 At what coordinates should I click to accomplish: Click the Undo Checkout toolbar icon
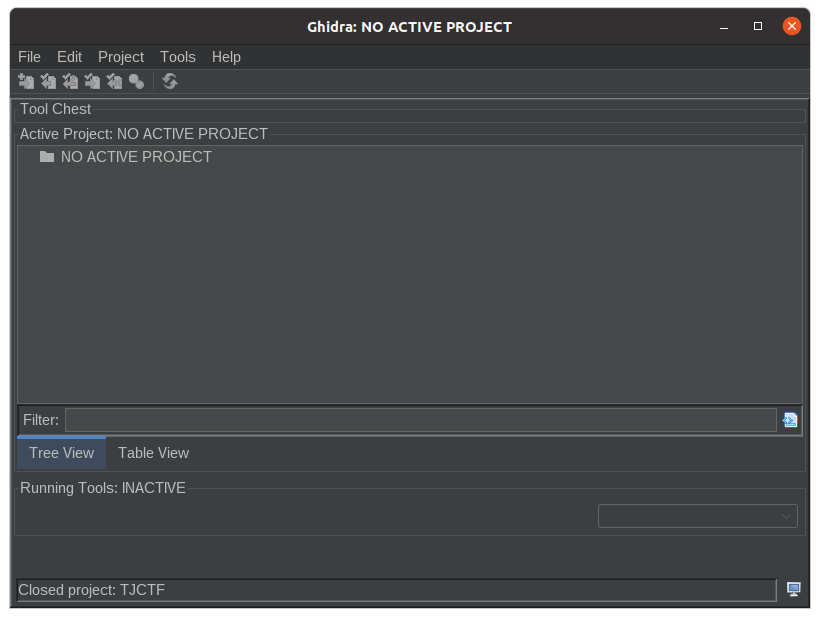[114, 81]
